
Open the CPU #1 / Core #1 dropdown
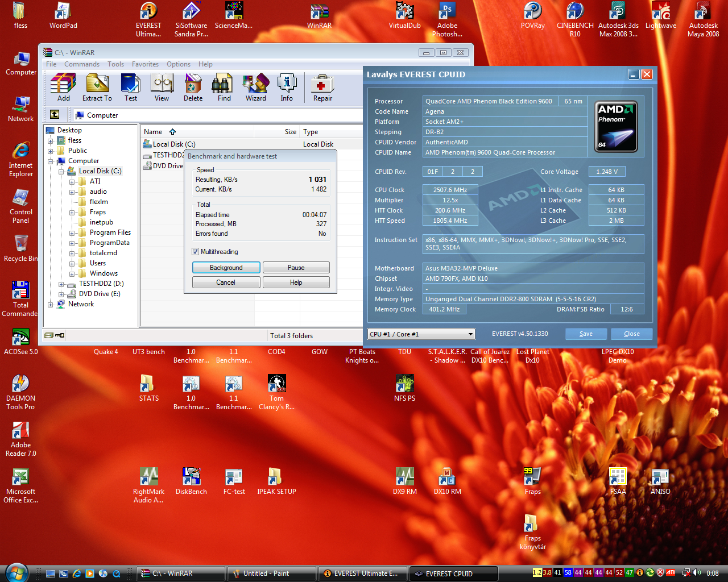421,334
